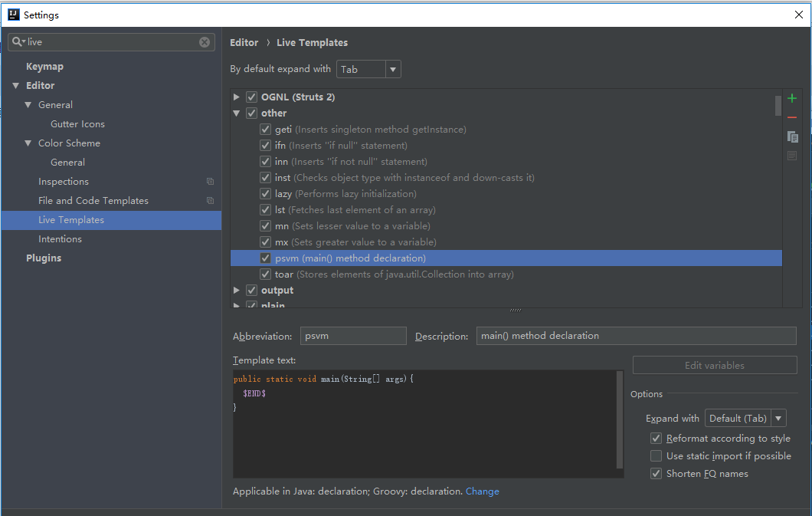812x516 pixels.
Task: Click the Change link for applicable contexts
Action: pos(482,491)
